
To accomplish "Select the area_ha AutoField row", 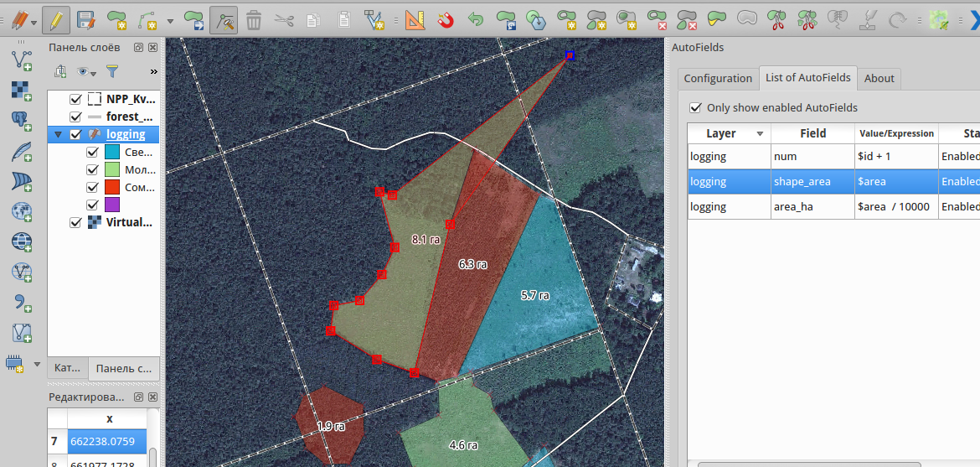I will [833, 206].
